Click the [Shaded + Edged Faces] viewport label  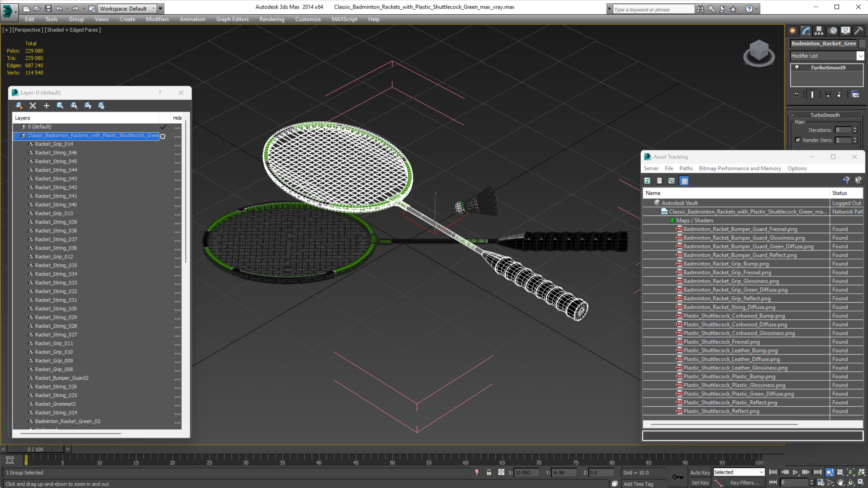[72, 30]
